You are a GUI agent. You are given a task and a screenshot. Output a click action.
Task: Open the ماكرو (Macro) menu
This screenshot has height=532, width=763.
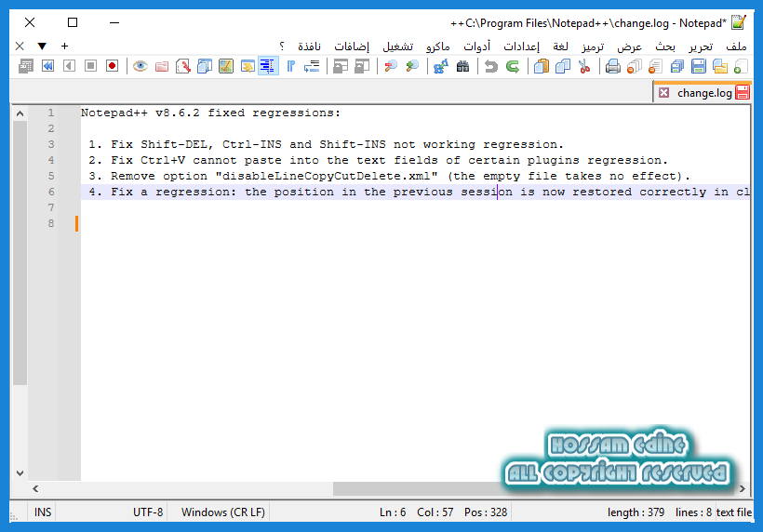[438, 47]
